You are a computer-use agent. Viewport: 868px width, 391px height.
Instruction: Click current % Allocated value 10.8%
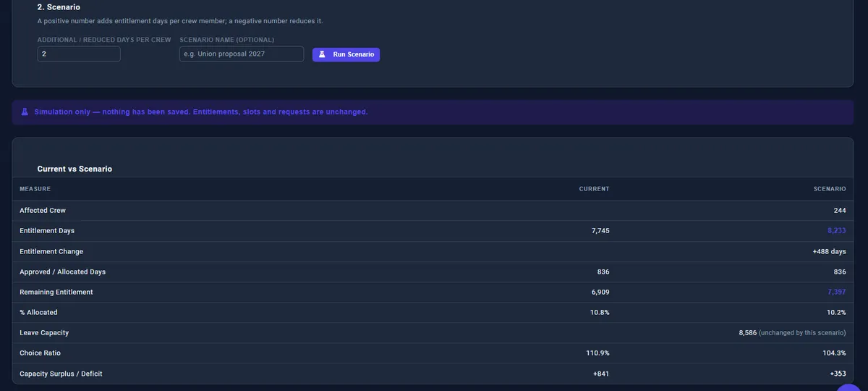pos(601,312)
